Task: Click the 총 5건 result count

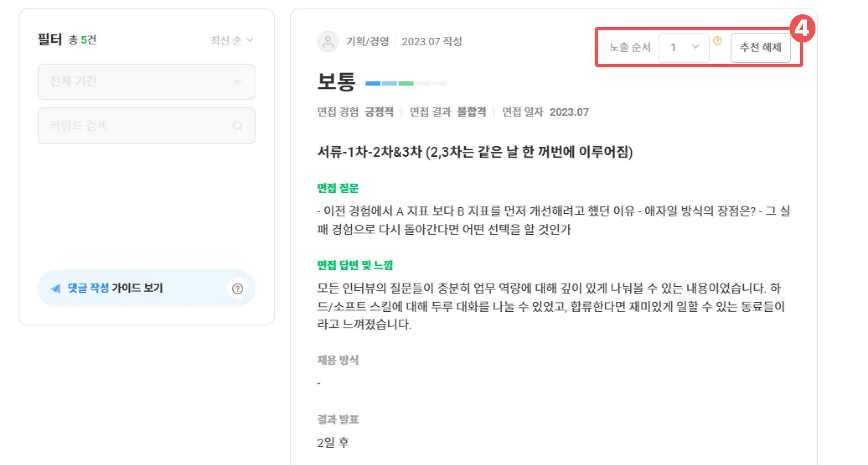Action: tap(83, 40)
